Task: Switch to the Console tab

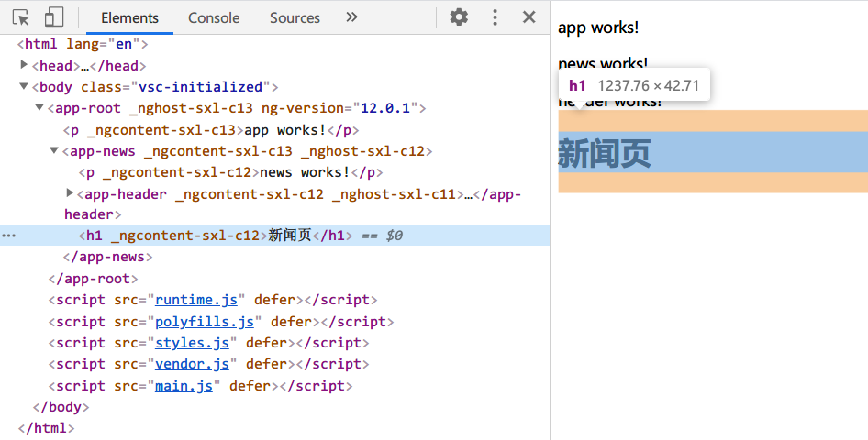Action: (214, 17)
